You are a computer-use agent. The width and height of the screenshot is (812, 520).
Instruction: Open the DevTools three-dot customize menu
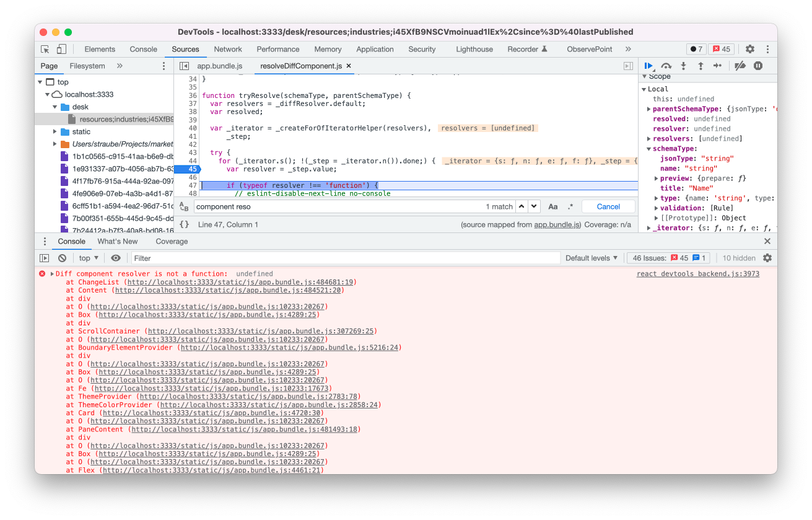(768, 49)
